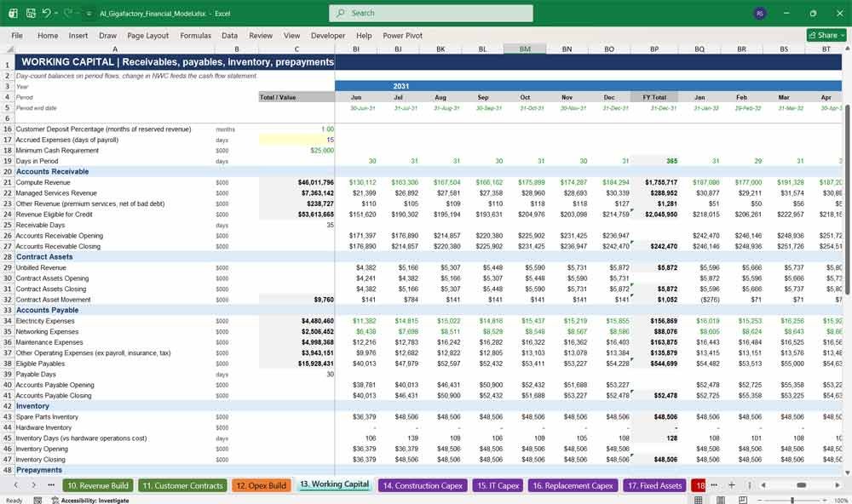
Task: Switch to Normal view icon
Action: pyautogui.click(x=699, y=500)
